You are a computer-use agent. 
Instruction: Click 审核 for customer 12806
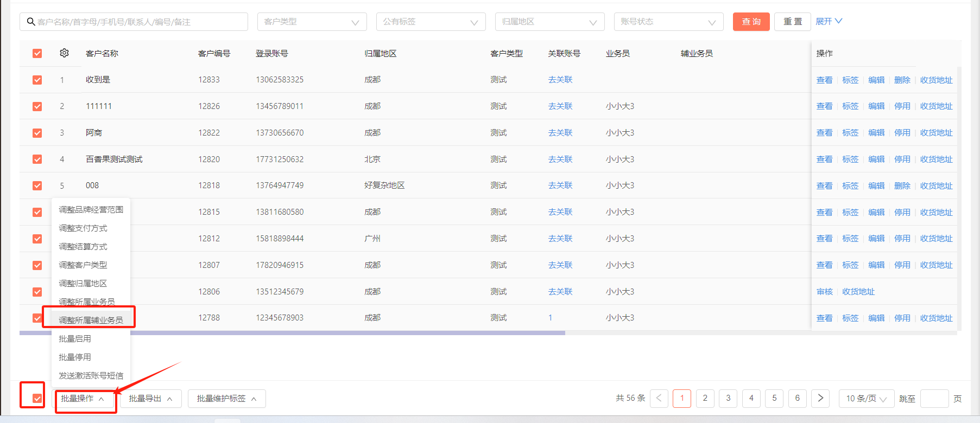pyautogui.click(x=824, y=292)
